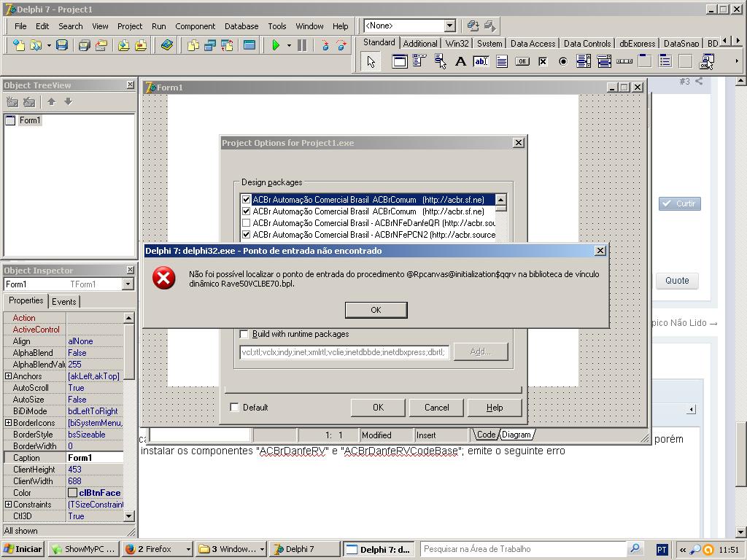Toggle the highlighted ACBrComum package checkbox
The width and height of the screenshot is (747, 560).
pyautogui.click(x=247, y=200)
